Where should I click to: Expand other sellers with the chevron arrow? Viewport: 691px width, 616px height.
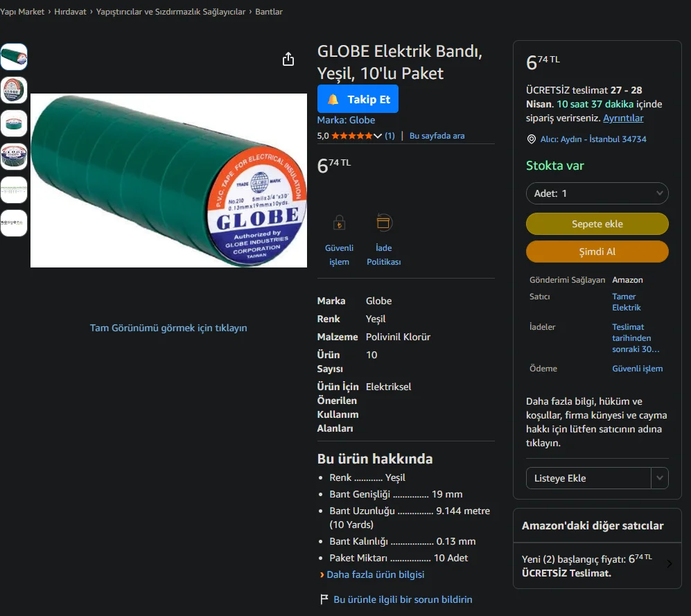pyautogui.click(x=670, y=563)
